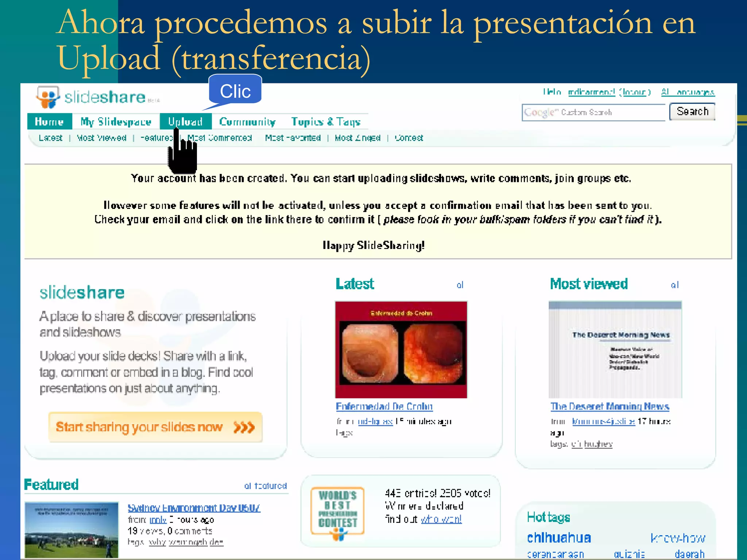Click the Featured section heading

(51, 485)
